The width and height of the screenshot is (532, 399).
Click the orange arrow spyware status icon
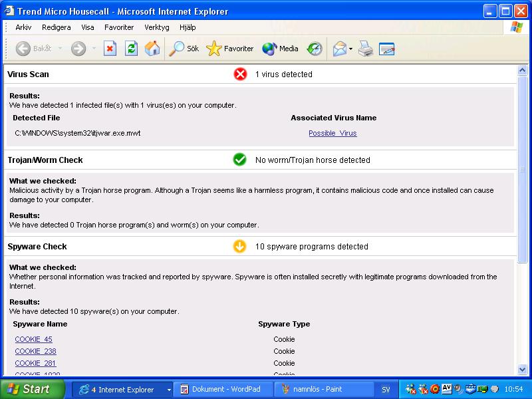pos(239,246)
